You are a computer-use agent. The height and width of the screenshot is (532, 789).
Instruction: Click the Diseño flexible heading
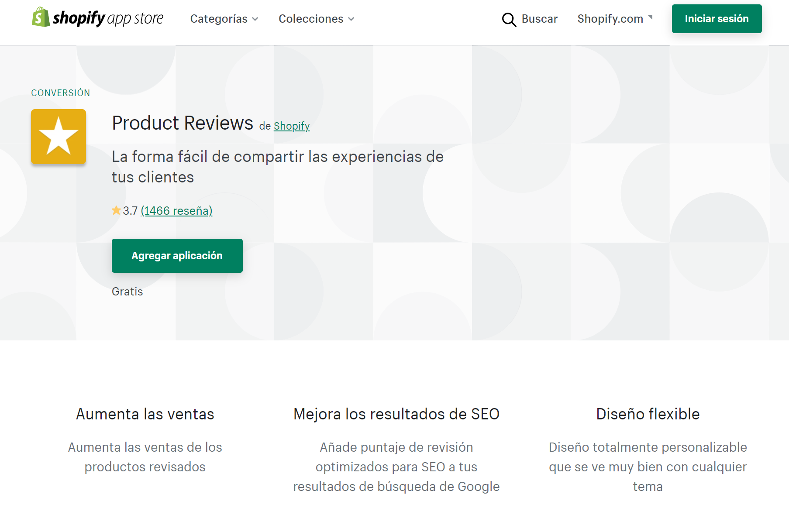[x=648, y=414]
